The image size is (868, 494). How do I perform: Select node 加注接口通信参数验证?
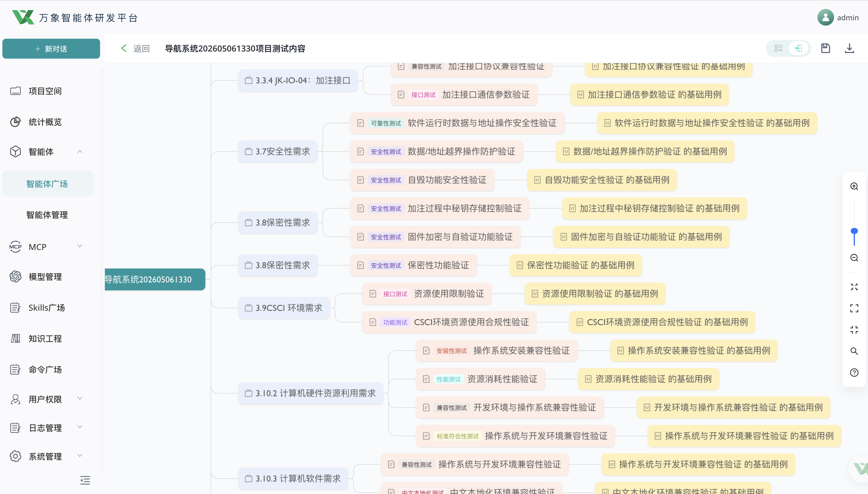pos(464,94)
